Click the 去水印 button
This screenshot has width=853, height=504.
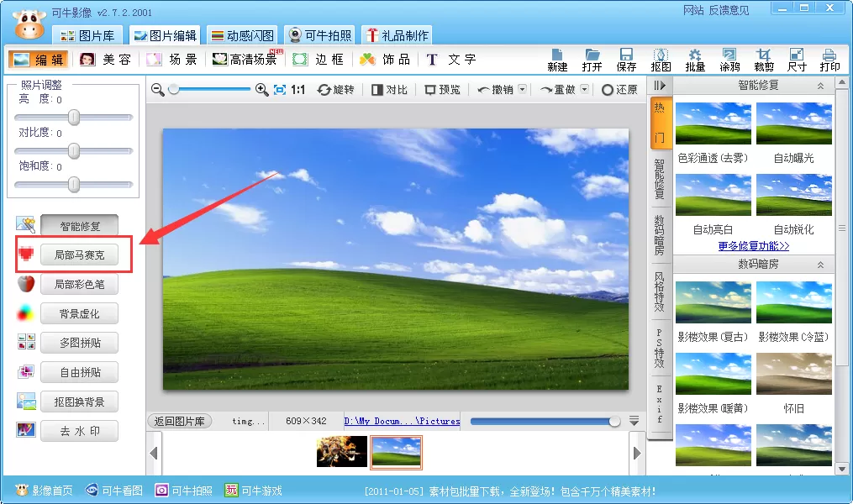pyautogui.click(x=80, y=431)
